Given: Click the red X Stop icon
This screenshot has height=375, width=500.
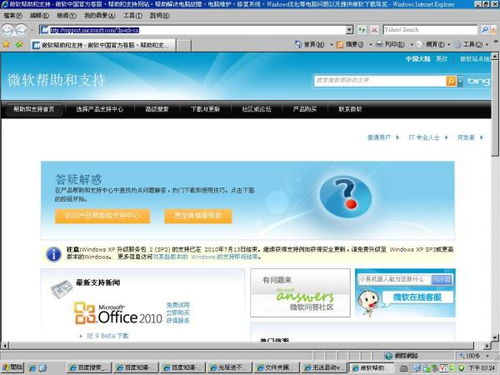Looking at the screenshot, I should pyautogui.click(x=374, y=30).
